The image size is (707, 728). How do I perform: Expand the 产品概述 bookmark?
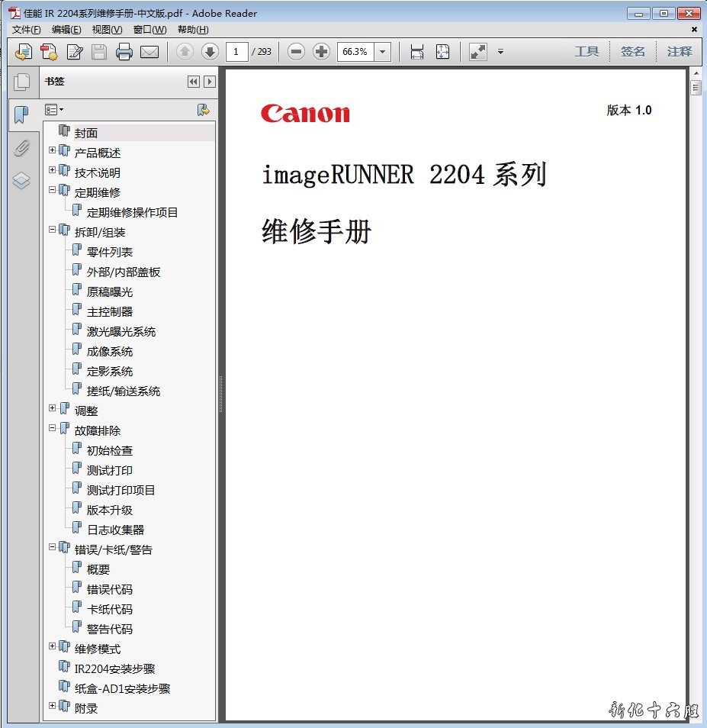point(53,150)
